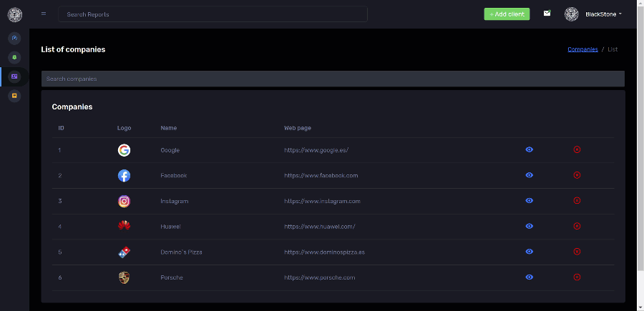Open the mail envelope notifications icon

point(547,14)
